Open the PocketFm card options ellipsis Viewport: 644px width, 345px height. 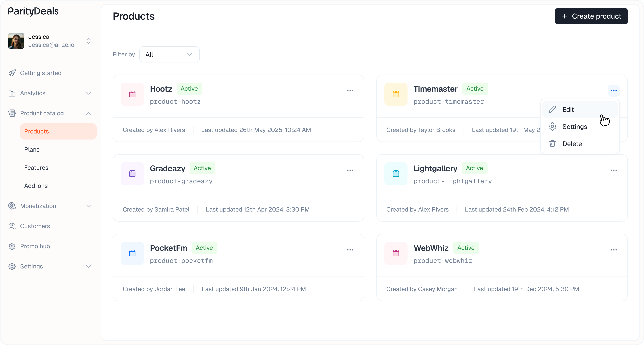pyautogui.click(x=350, y=250)
